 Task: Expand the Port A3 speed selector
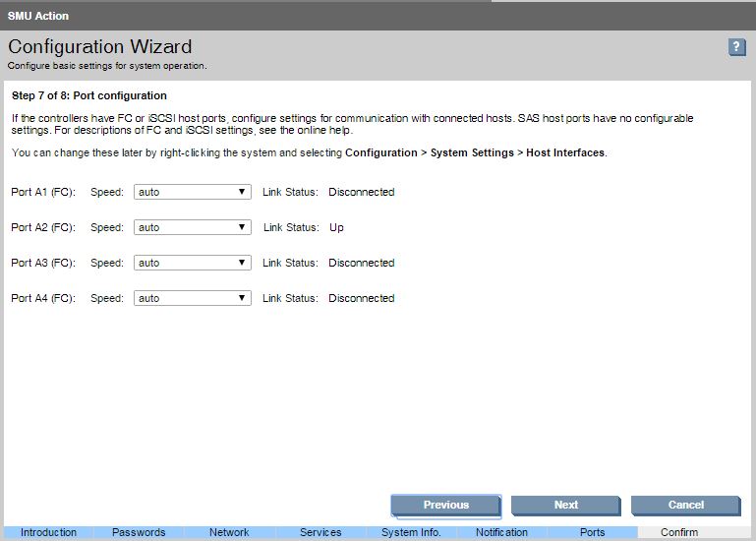click(x=193, y=263)
